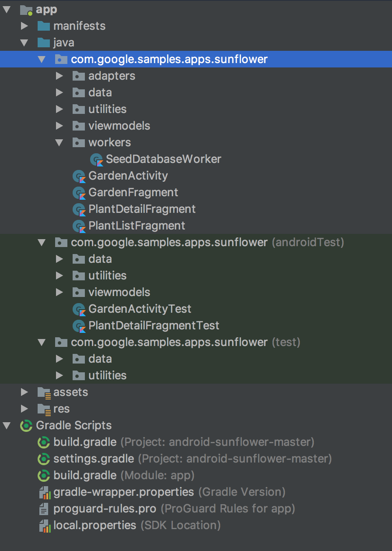Click the Project build.gradle file icon

click(x=44, y=442)
